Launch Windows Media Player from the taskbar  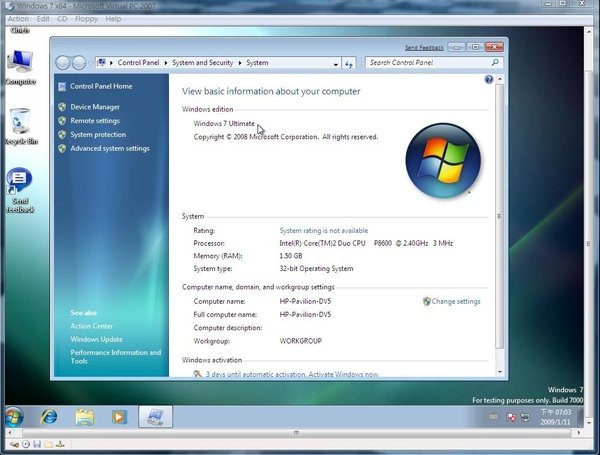(x=119, y=417)
